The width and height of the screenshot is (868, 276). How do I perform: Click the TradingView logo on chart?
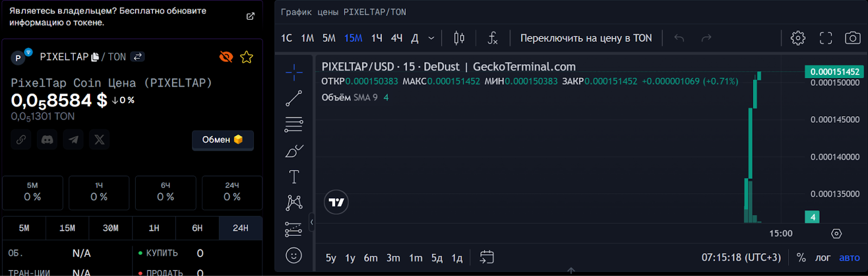[336, 202]
